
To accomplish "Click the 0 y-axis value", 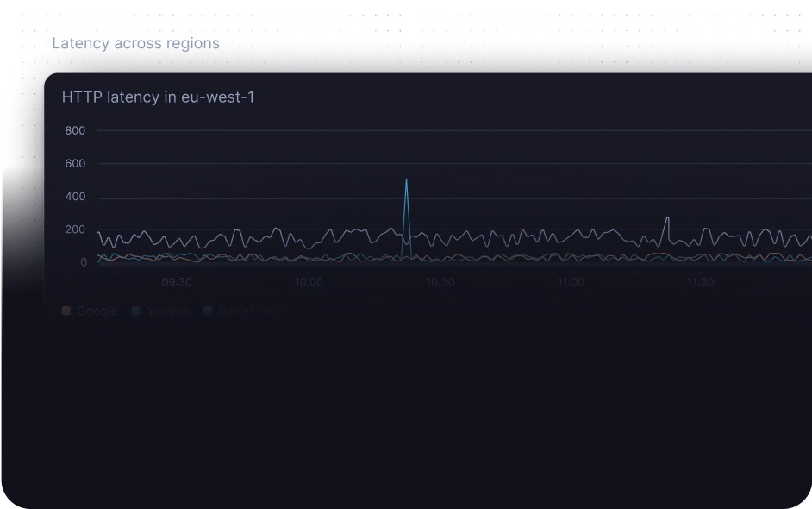I will 84,262.
